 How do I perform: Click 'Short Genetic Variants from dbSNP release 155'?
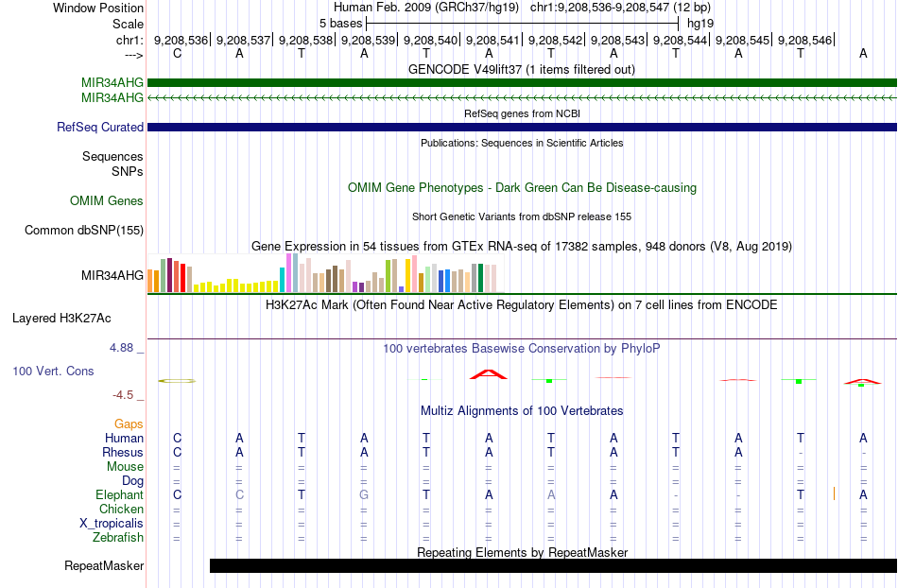[x=522, y=216]
